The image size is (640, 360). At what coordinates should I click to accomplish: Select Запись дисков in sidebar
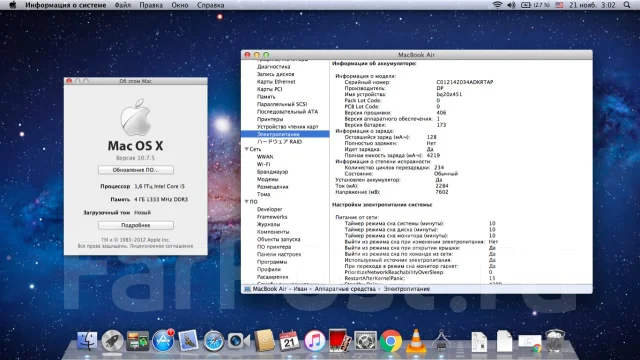point(276,74)
